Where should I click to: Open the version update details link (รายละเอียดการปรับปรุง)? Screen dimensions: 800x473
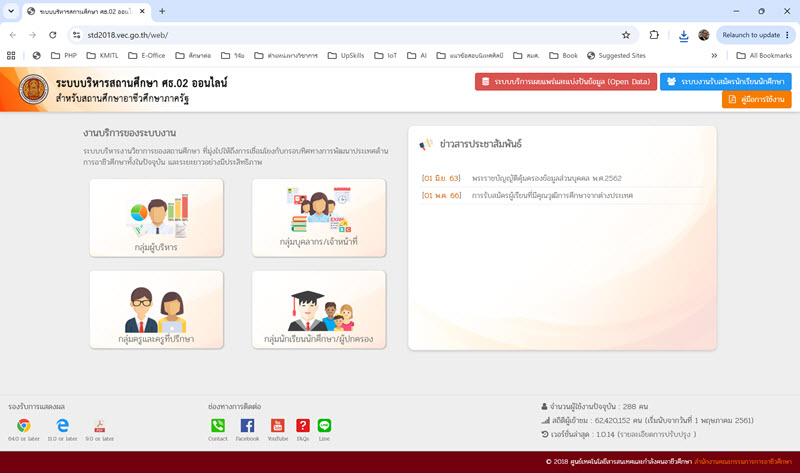tap(657, 434)
